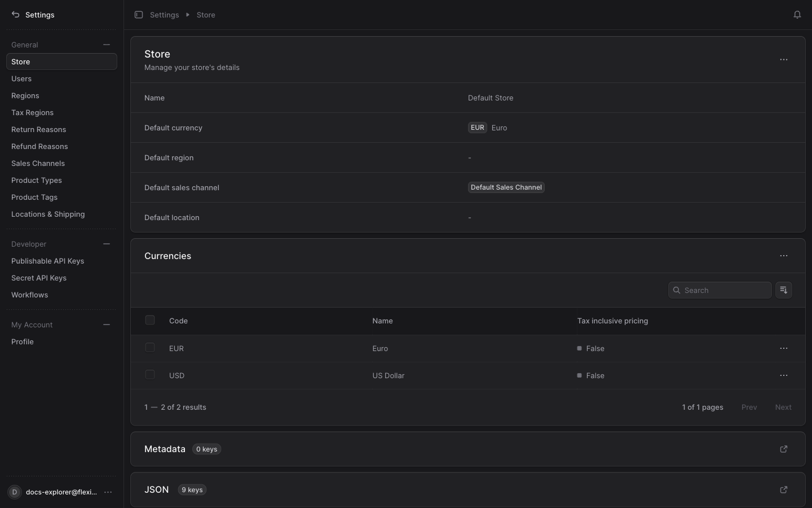Toggle the sidebar panel icon
Screen dimensions: 812x508
139,15
